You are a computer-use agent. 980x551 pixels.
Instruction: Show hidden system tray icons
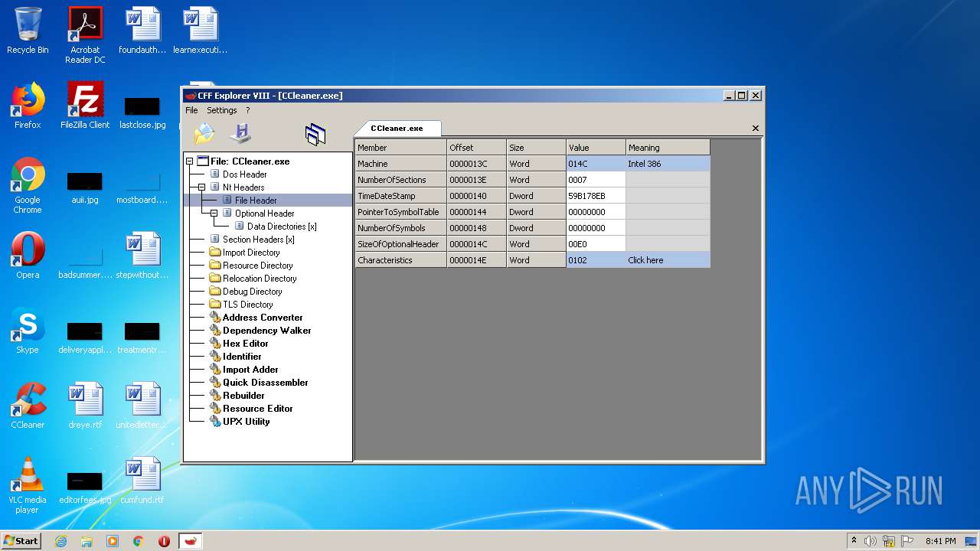(854, 541)
